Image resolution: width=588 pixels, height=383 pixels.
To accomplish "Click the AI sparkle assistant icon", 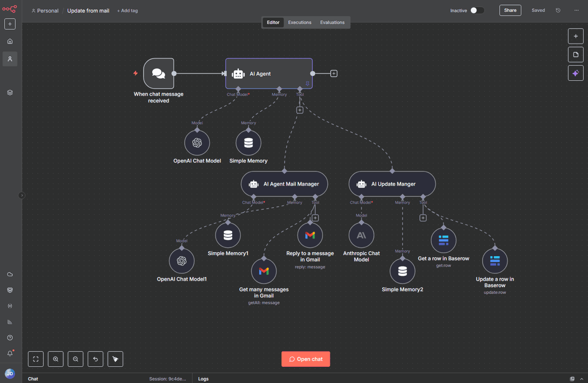I will click(576, 73).
